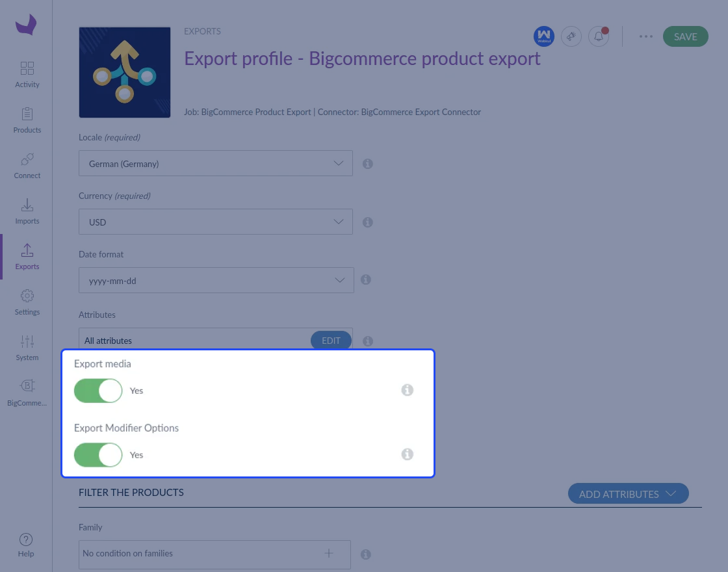Click the plus icon in Family field
728x572 pixels.
pyautogui.click(x=329, y=553)
